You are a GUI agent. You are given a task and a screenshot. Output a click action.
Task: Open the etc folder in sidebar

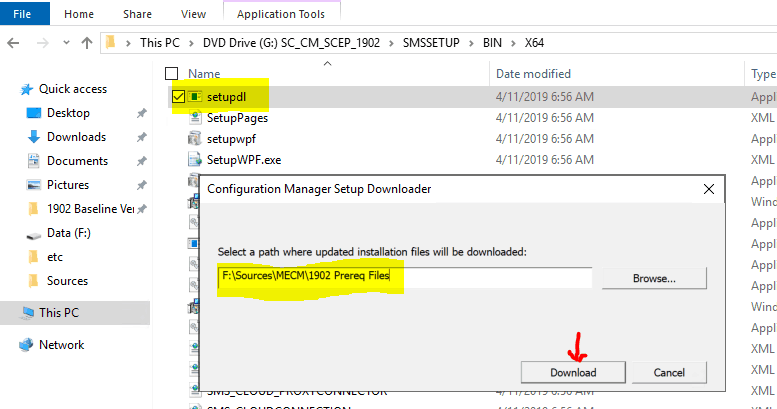(x=55, y=257)
